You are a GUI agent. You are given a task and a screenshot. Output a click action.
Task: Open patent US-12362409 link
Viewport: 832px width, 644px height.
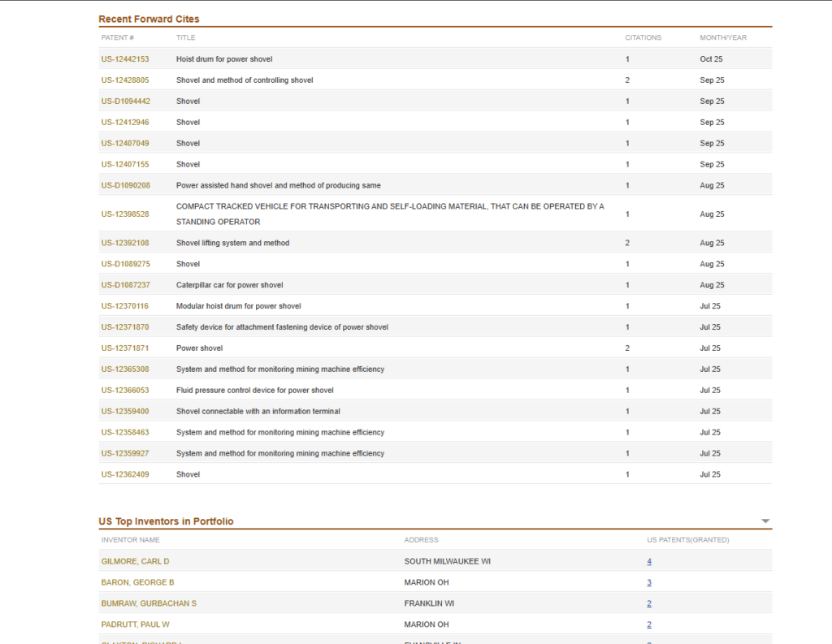pyautogui.click(x=125, y=474)
